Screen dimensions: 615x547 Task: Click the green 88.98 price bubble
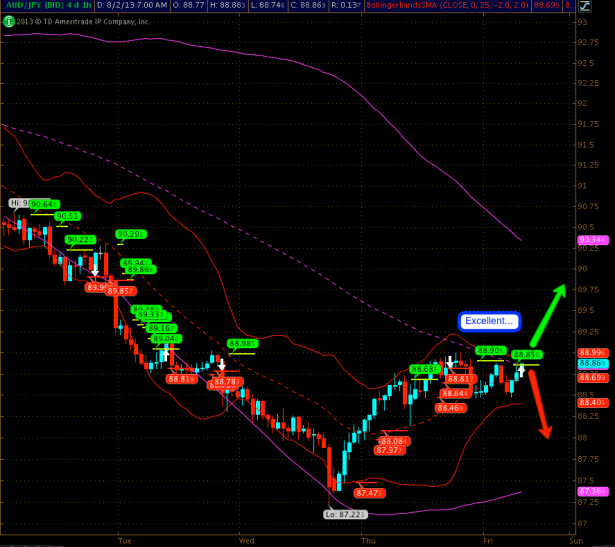(244, 344)
